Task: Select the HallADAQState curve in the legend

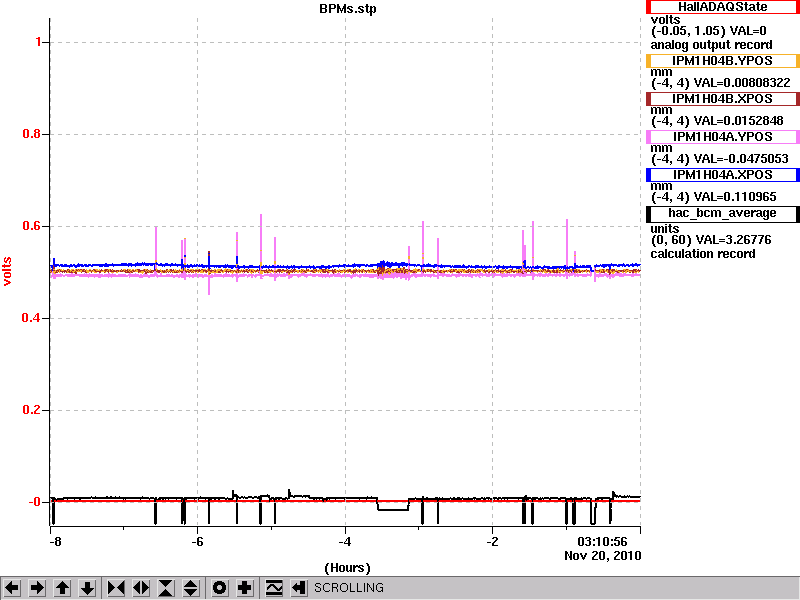Action: point(722,7)
